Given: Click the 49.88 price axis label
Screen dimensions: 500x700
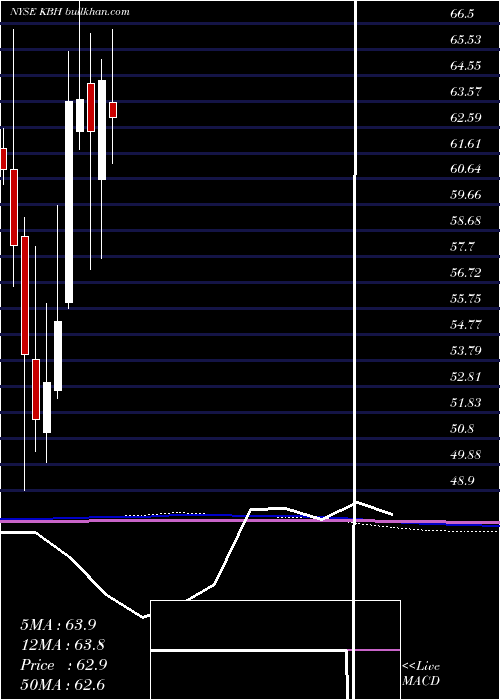Looking at the screenshot, I should [466, 454].
